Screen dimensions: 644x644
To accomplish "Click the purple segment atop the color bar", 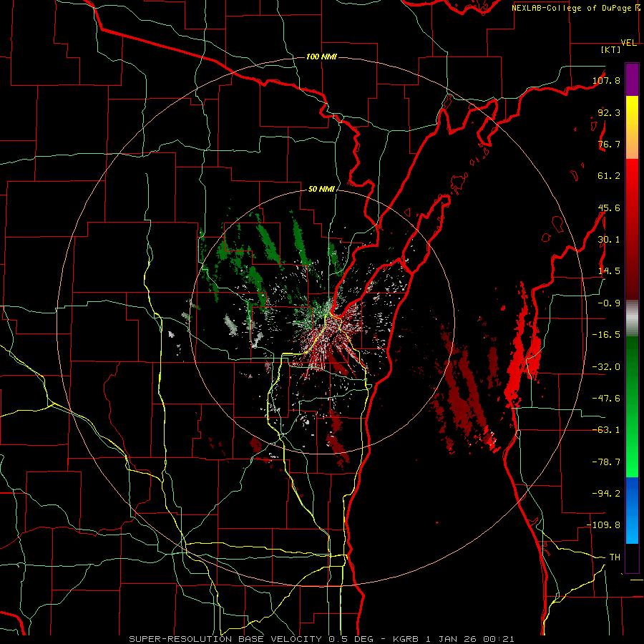I will pos(632,80).
